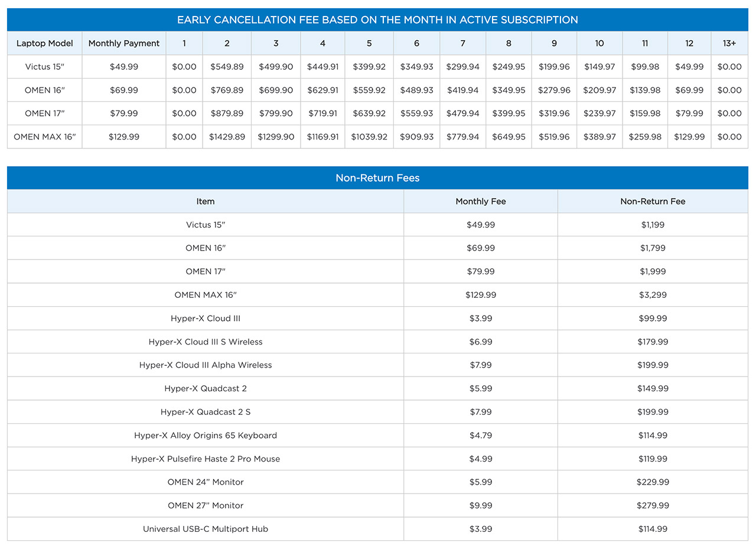Click the $4.79 monthly fee cell
The width and height of the screenshot is (756, 552).
click(481, 436)
